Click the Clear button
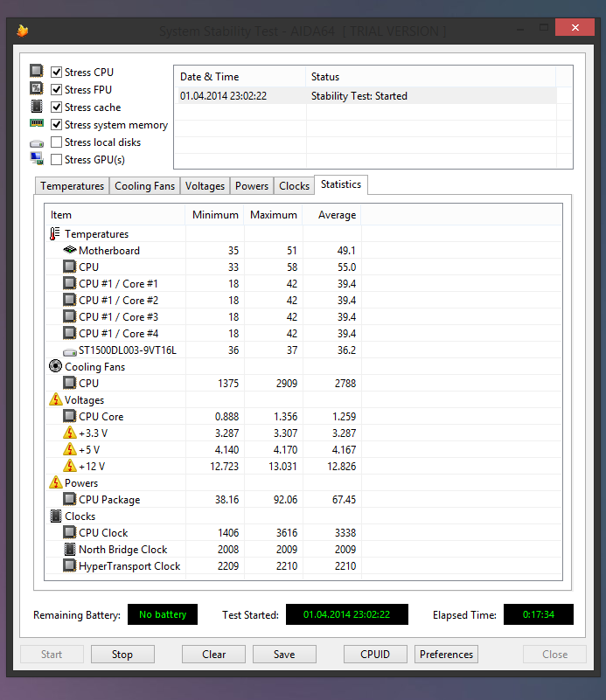 tap(213, 654)
